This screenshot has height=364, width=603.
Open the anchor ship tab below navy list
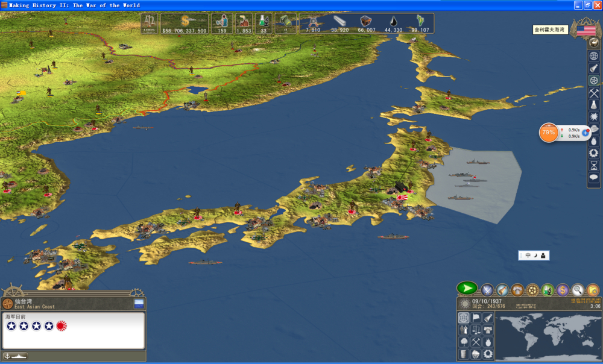click(16, 356)
